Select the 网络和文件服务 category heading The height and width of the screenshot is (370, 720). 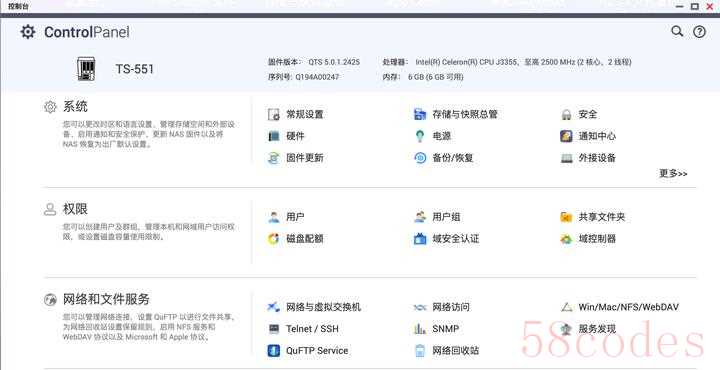point(106,300)
